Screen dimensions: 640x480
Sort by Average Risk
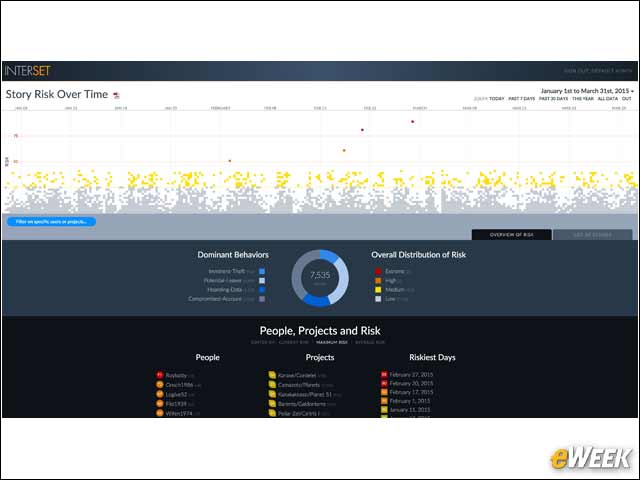pos(370,342)
